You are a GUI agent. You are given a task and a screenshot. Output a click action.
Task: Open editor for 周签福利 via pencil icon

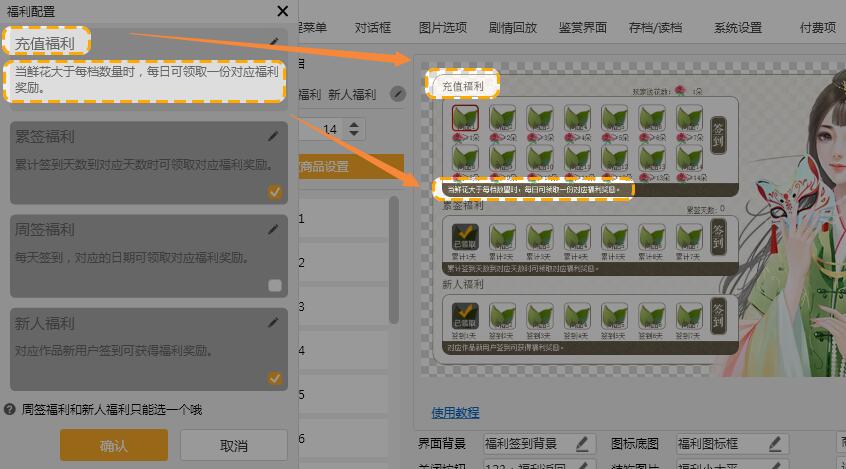(x=274, y=229)
